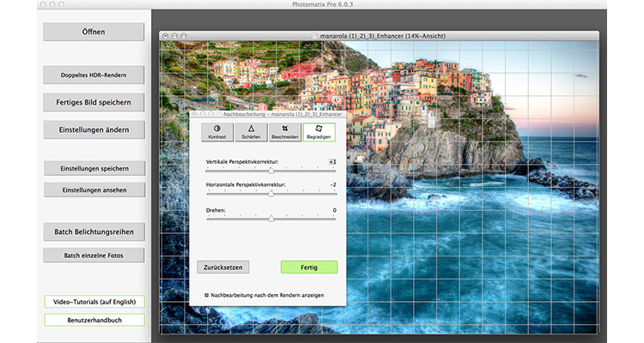Open the Benutzerhandbuch user manual

pos(94,320)
